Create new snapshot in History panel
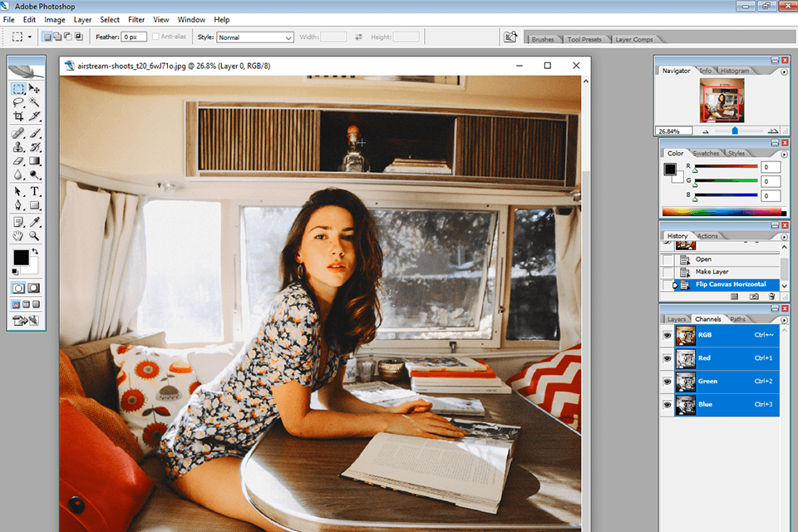This screenshot has width=798, height=532. click(754, 296)
